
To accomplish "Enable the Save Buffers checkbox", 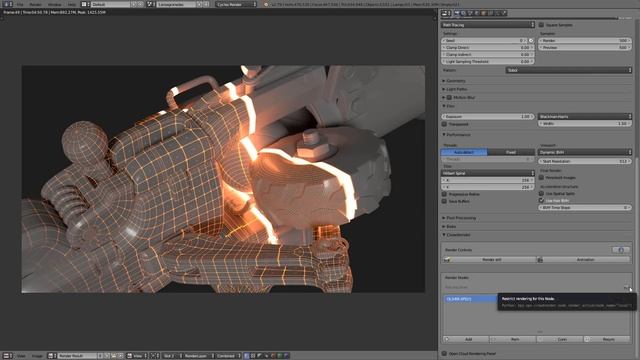I will pyautogui.click(x=444, y=201).
